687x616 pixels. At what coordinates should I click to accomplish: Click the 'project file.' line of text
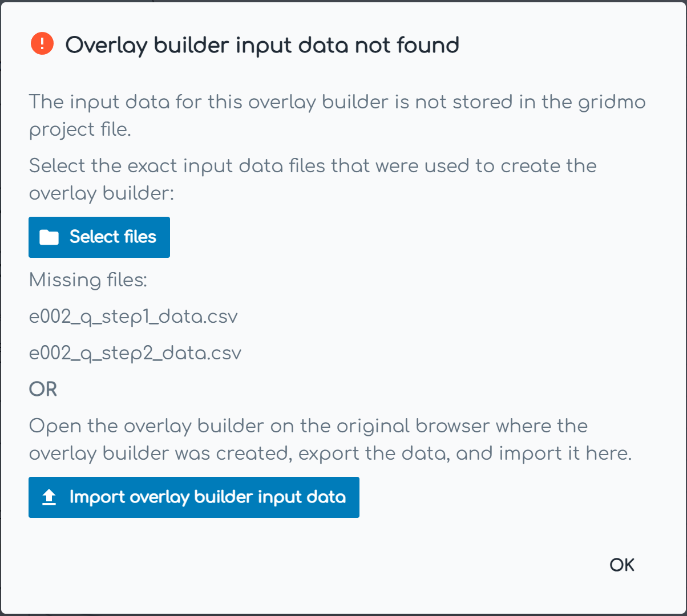click(80, 130)
